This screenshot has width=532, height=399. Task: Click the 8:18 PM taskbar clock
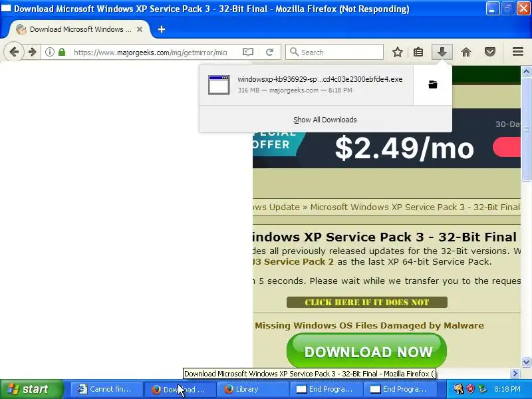[507, 389]
